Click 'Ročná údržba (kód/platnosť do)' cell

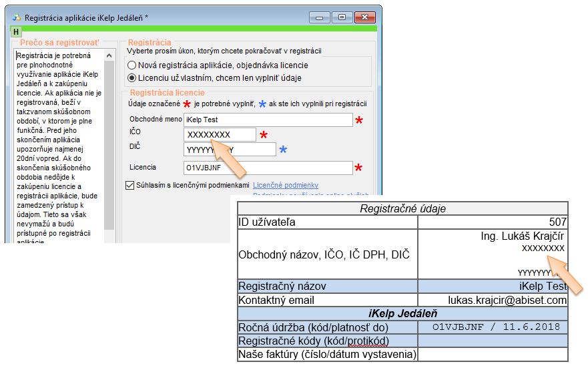328,327
